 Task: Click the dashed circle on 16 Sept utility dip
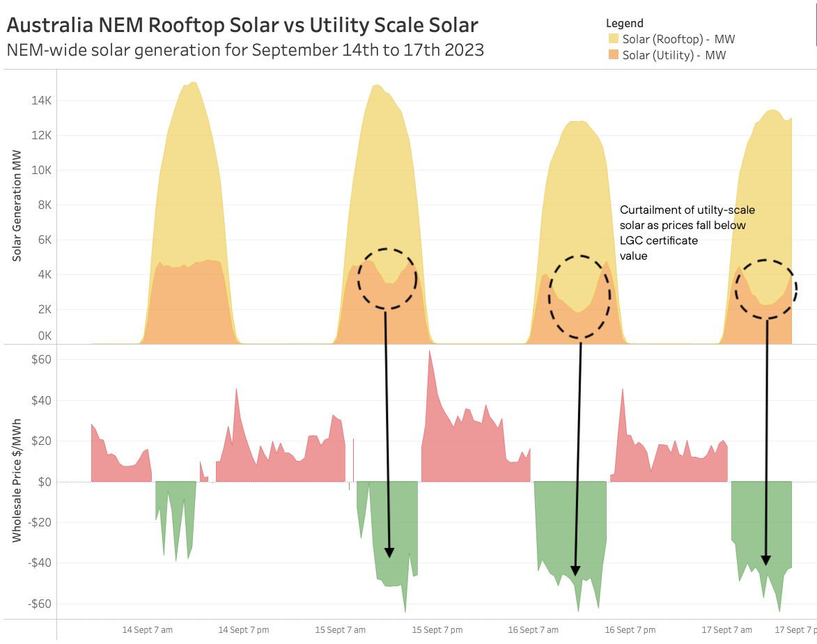click(579, 297)
